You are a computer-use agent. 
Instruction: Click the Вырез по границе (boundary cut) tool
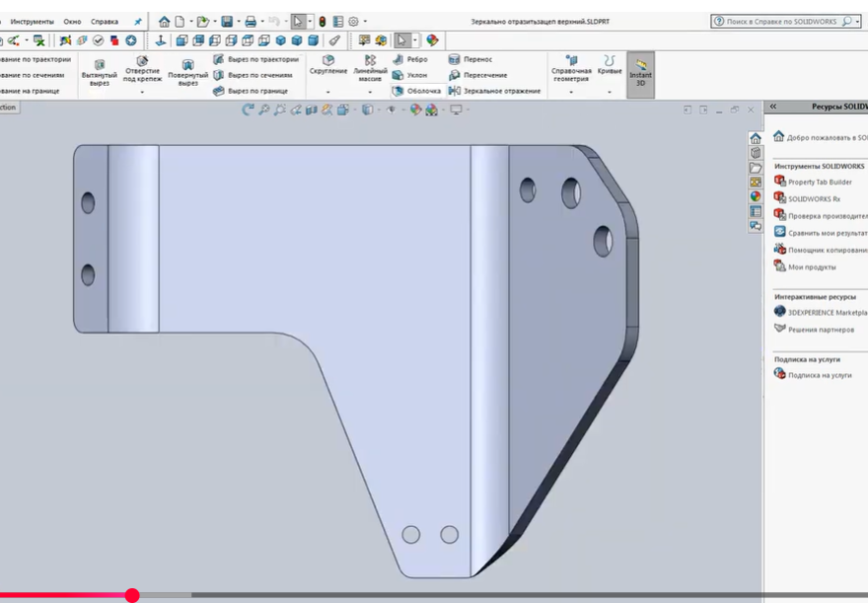point(251,91)
